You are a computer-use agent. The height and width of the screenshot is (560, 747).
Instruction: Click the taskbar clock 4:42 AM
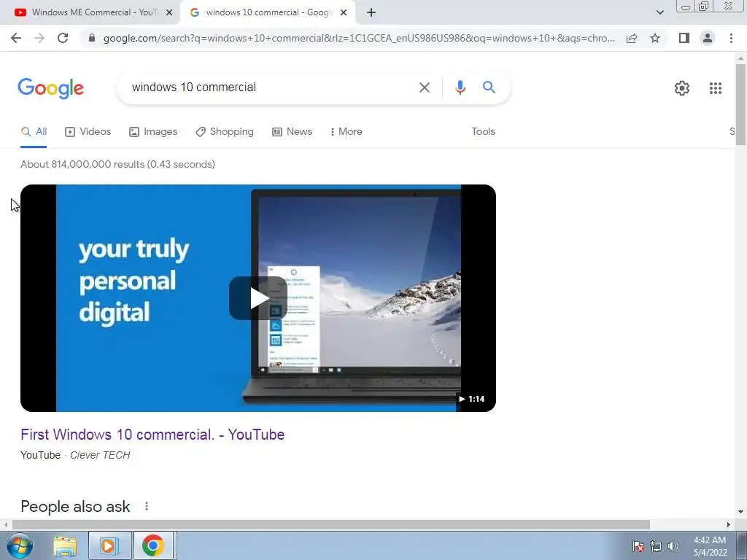point(710,546)
